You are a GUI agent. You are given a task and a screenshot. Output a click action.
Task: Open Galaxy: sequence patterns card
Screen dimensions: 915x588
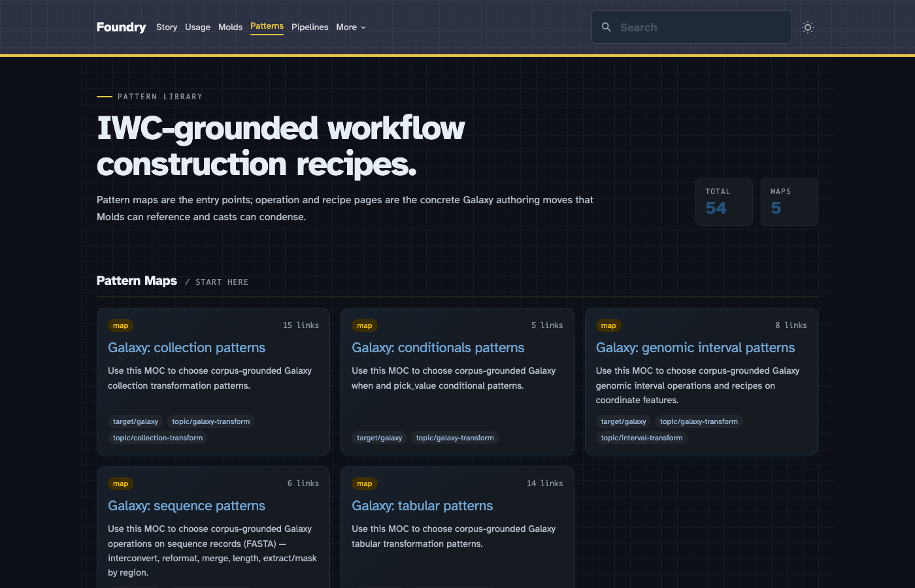(x=213, y=527)
